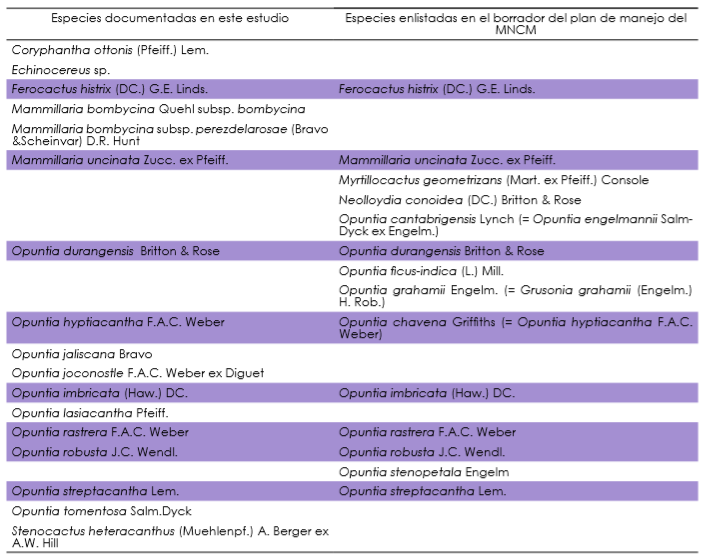Click the Opuntia cantabrigensis Lynch entry
Viewport: 705px width, 555px height.
click(515, 225)
